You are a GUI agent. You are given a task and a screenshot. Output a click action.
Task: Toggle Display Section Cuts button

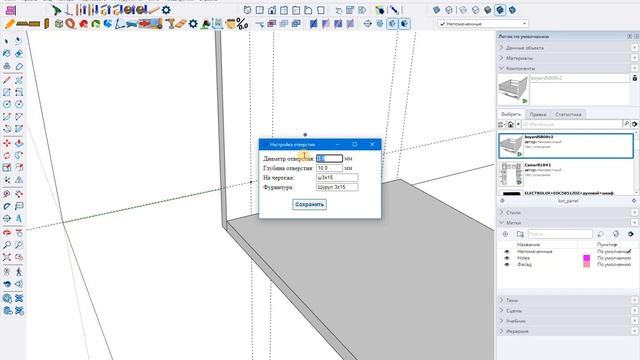click(392, 24)
